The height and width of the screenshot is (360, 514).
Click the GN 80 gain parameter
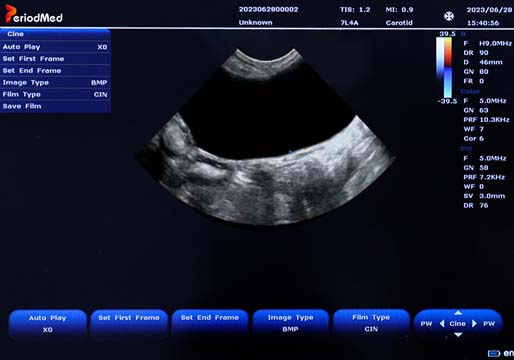(476, 71)
